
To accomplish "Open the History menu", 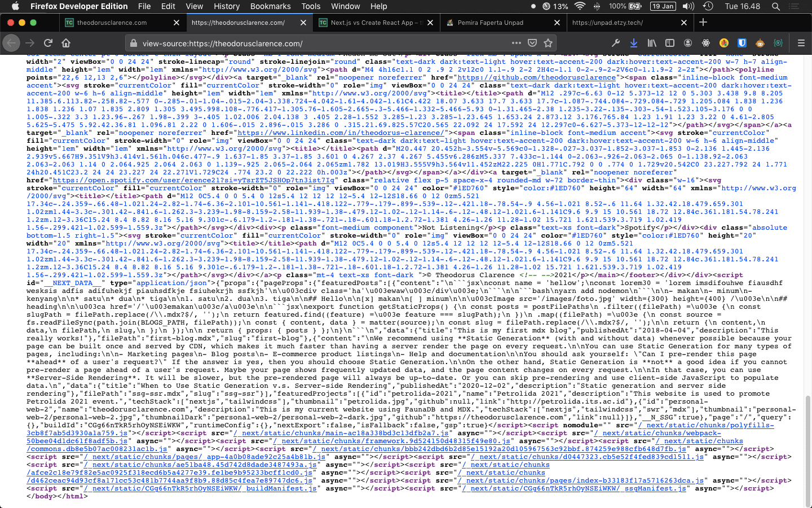I will coord(227,6).
